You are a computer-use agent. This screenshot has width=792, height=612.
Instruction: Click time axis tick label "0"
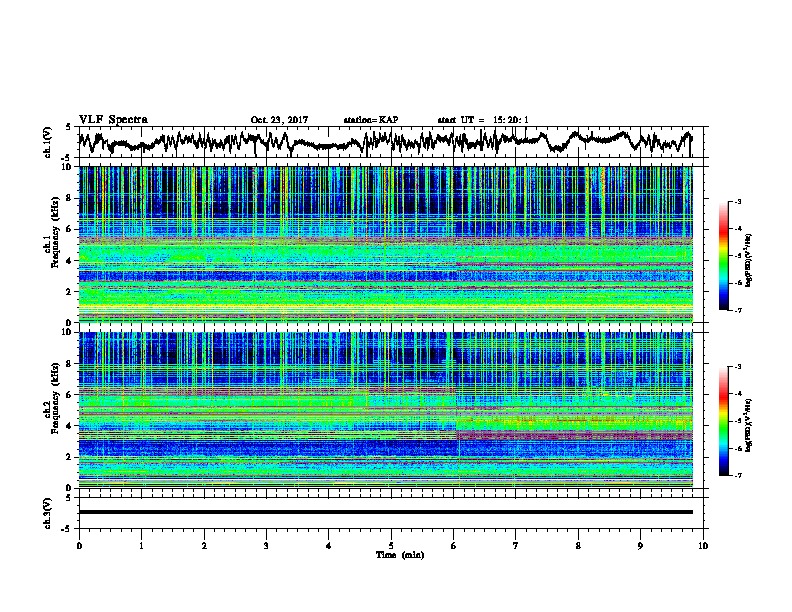(x=79, y=546)
